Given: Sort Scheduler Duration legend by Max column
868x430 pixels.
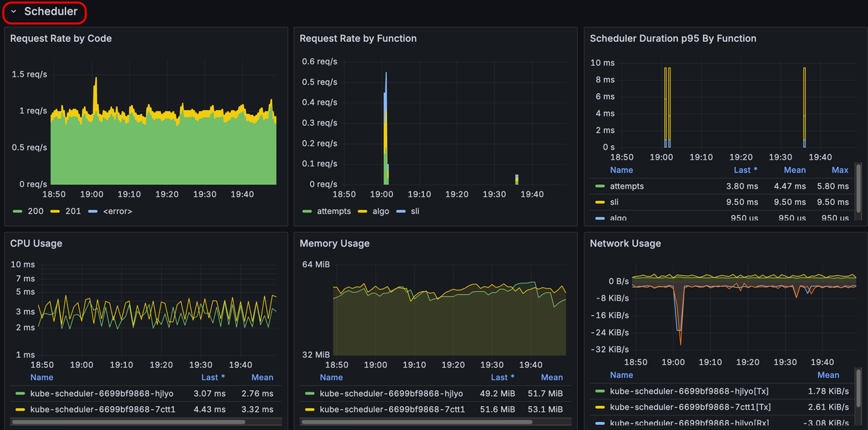Looking at the screenshot, I should click(840, 170).
